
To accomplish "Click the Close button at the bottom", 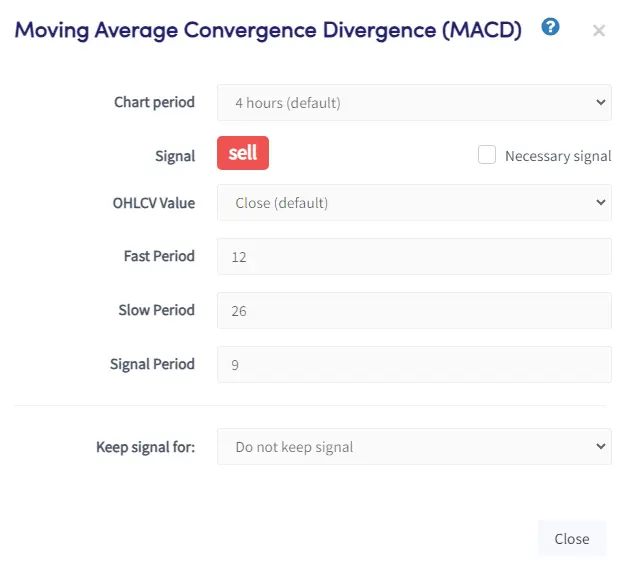I will [572, 539].
